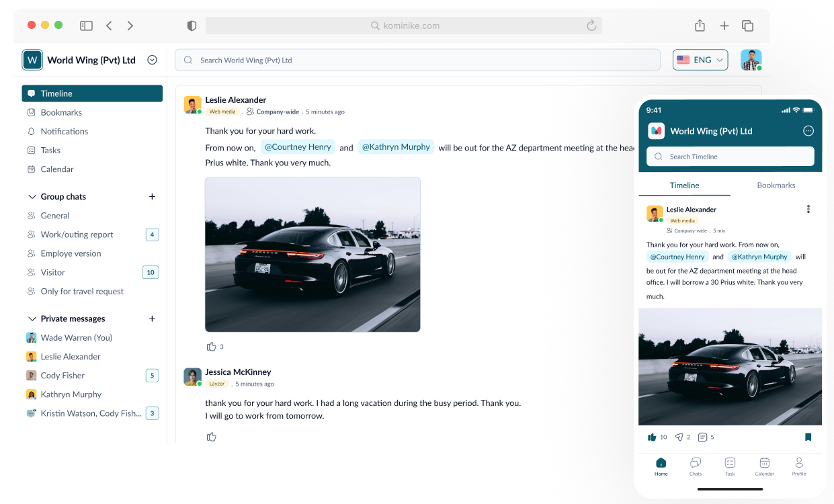Add a new group chat
This screenshot has width=834, height=504.
(152, 197)
